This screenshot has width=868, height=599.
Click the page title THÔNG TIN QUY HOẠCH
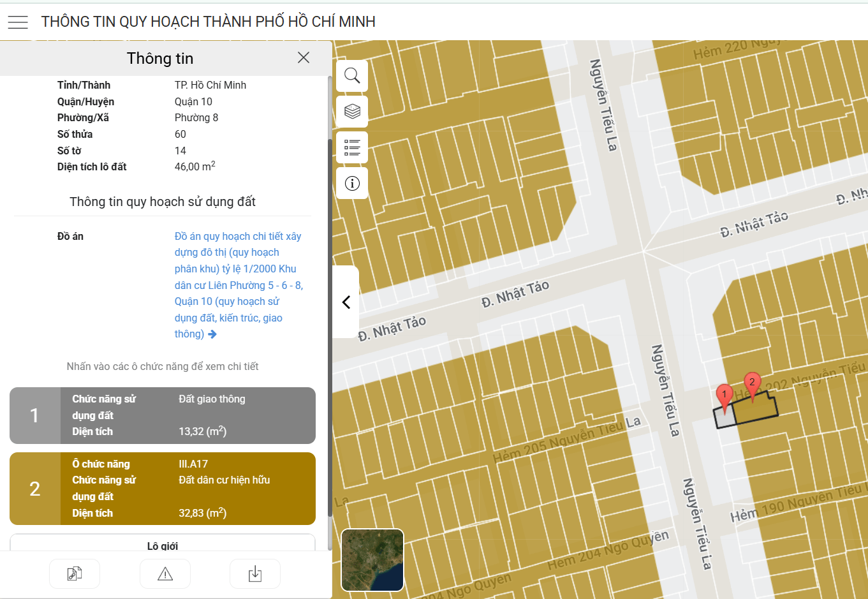[x=209, y=22]
